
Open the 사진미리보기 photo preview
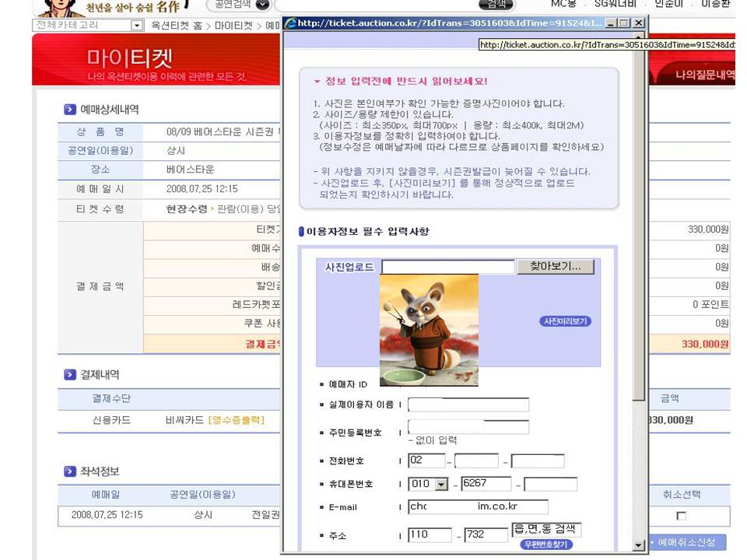pyautogui.click(x=565, y=321)
